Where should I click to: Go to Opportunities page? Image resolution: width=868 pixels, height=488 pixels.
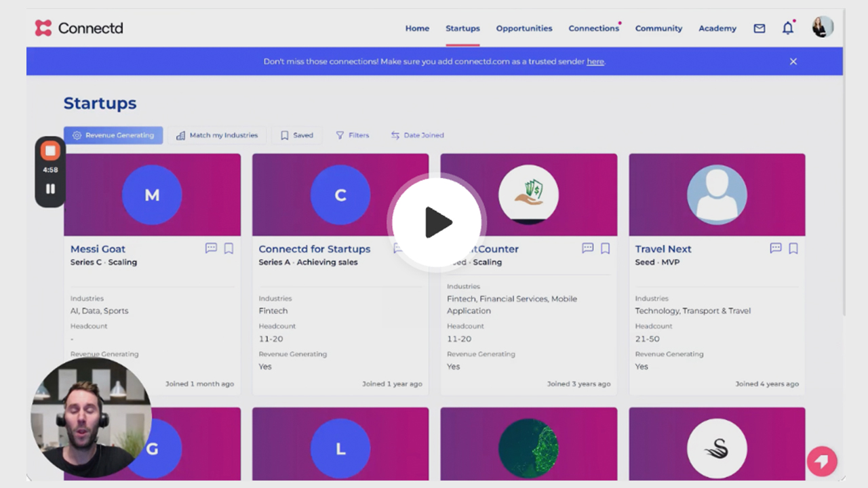point(524,28)
